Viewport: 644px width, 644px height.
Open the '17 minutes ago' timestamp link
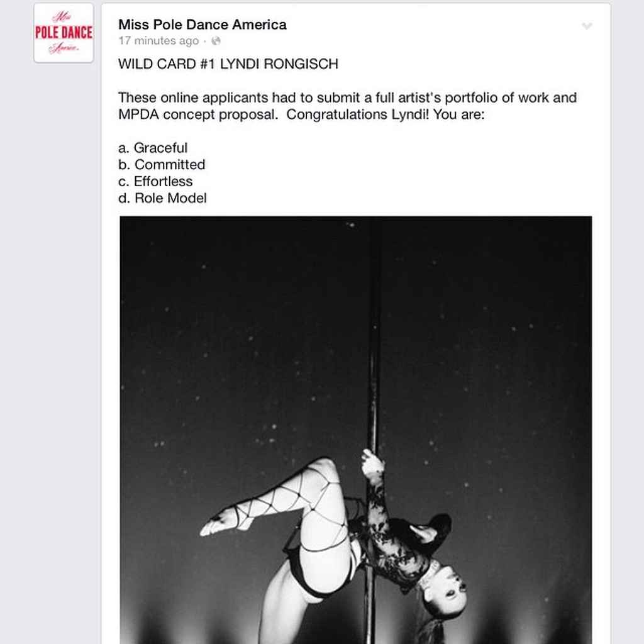point(158,41)
